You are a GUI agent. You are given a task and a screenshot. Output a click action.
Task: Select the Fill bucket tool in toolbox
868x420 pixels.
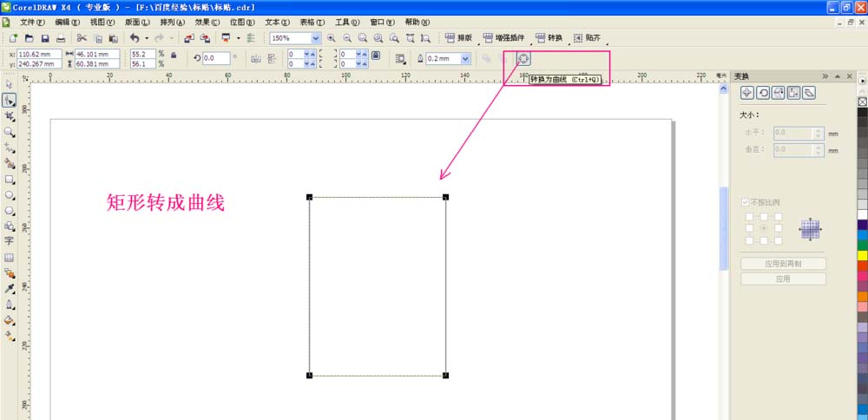9,320
